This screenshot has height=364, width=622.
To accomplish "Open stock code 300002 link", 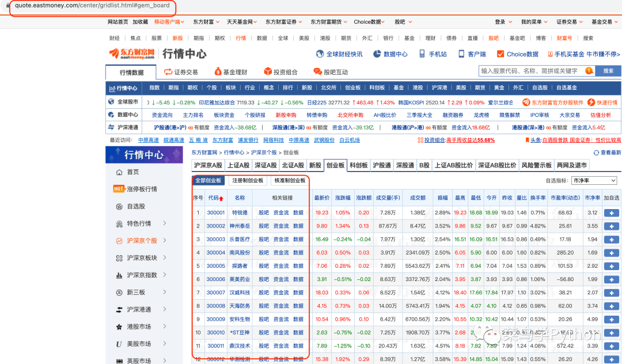I will tap(216, 226).
